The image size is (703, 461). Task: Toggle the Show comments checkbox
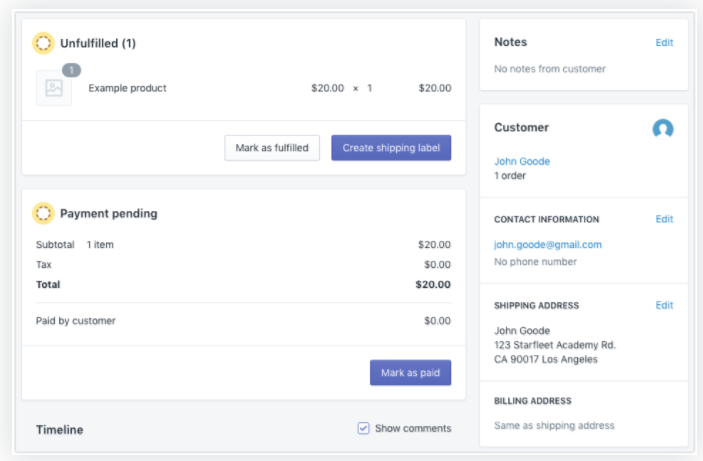pyautogui.click(x=363, y=428)
